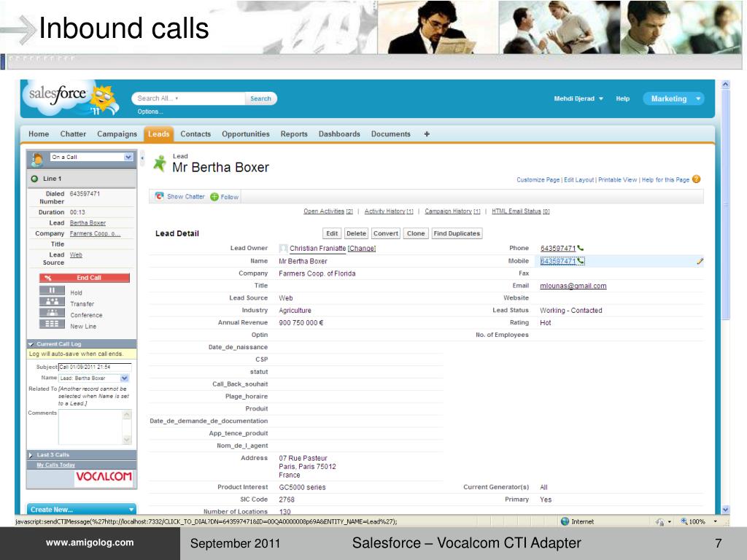Click Customize Page link
747x560 pixels.
point(538,179)
